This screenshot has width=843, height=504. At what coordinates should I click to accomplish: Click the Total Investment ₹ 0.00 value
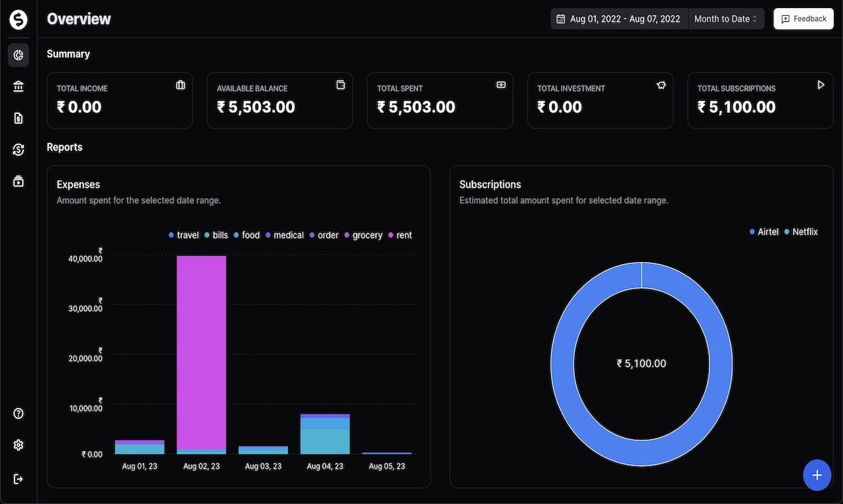tap(560, 107)
